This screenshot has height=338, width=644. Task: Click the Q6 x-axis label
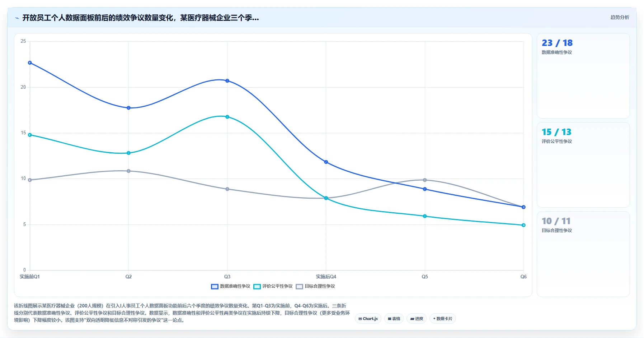pyautogui.click(x=523, y=277)
